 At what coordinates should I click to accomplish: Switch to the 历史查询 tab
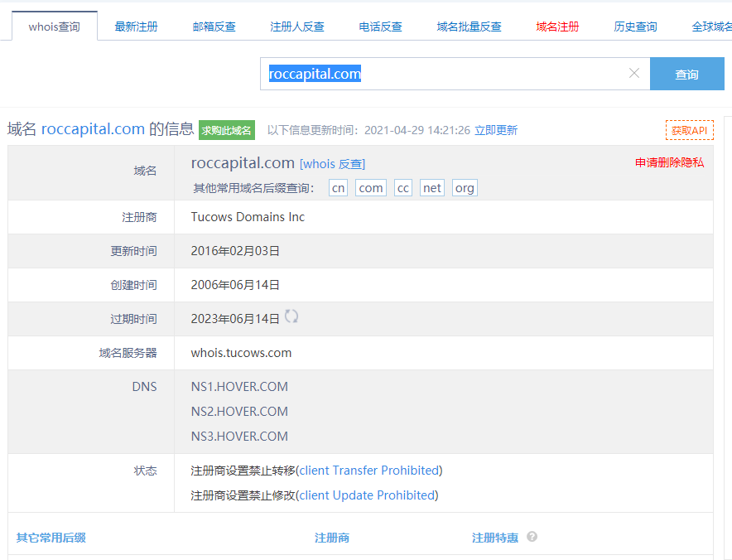click(635, 27)
